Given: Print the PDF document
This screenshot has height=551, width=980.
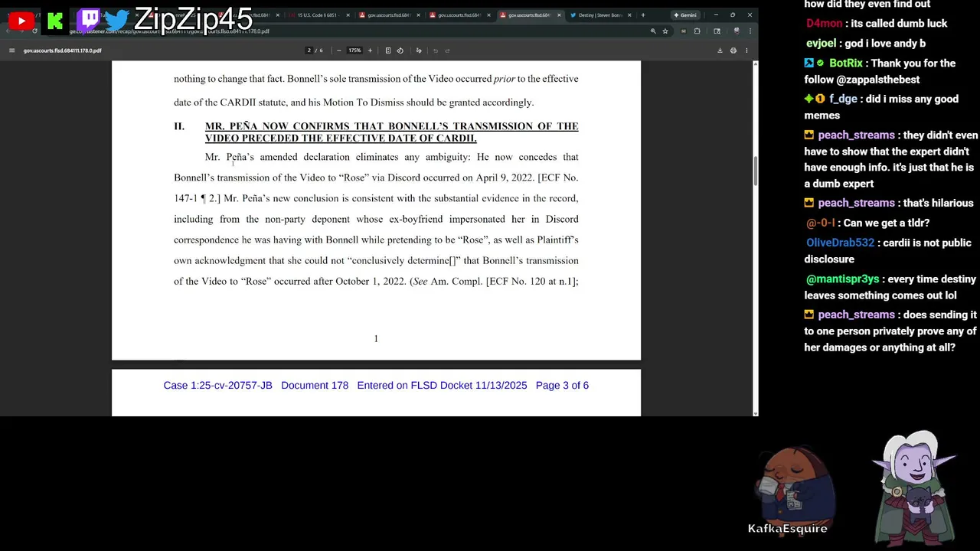Looking at the screenshot, I should [733, 51].
